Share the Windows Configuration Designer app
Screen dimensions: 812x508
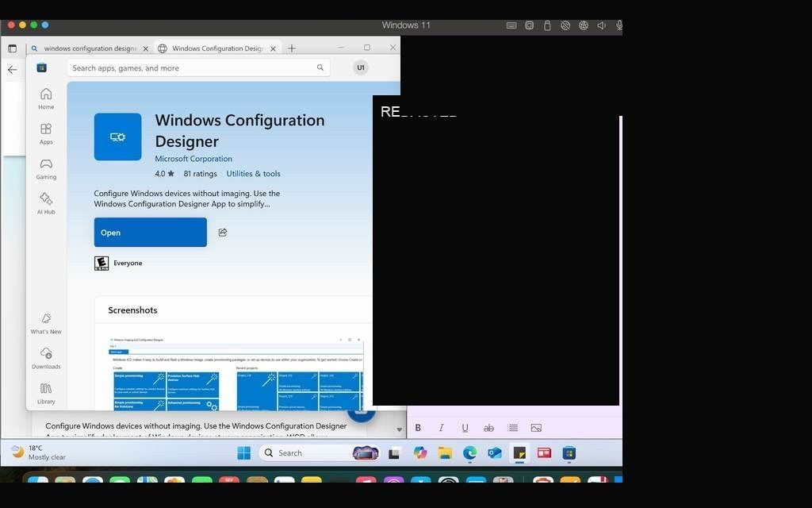point(223,233)
